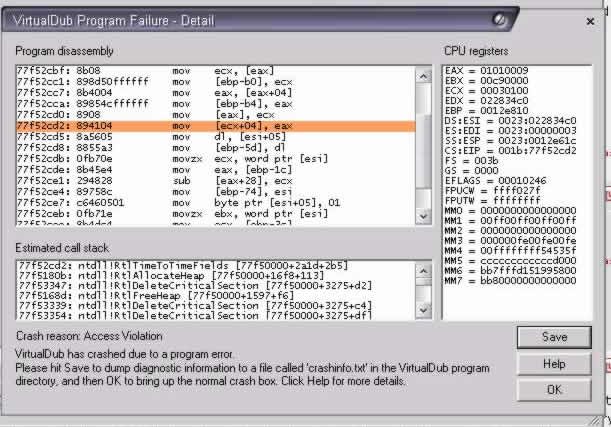Click the MM1 register line
Viewport: 611px width, 427px height.
tap(510, 221)
